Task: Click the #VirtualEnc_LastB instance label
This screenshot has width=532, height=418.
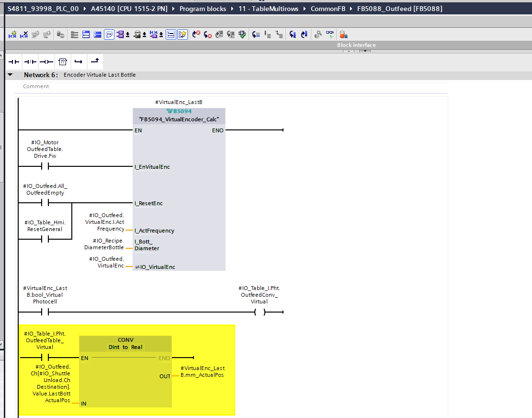Action: 179,102
